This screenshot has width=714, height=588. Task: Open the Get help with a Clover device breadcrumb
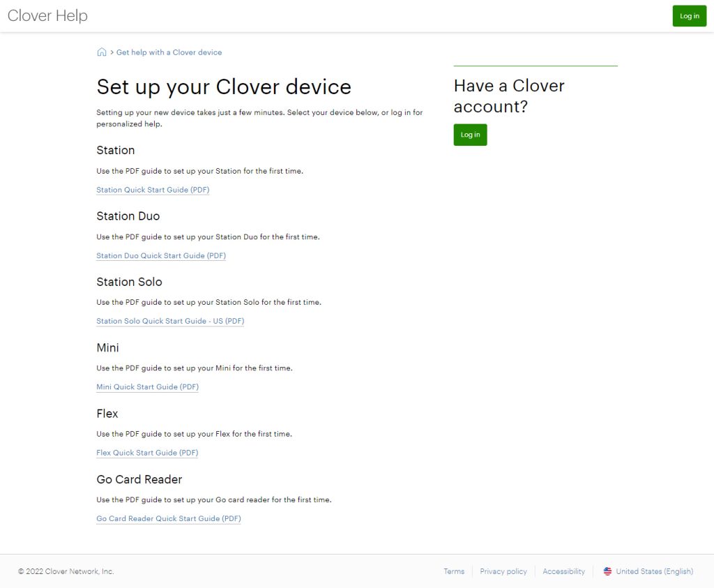169,52
